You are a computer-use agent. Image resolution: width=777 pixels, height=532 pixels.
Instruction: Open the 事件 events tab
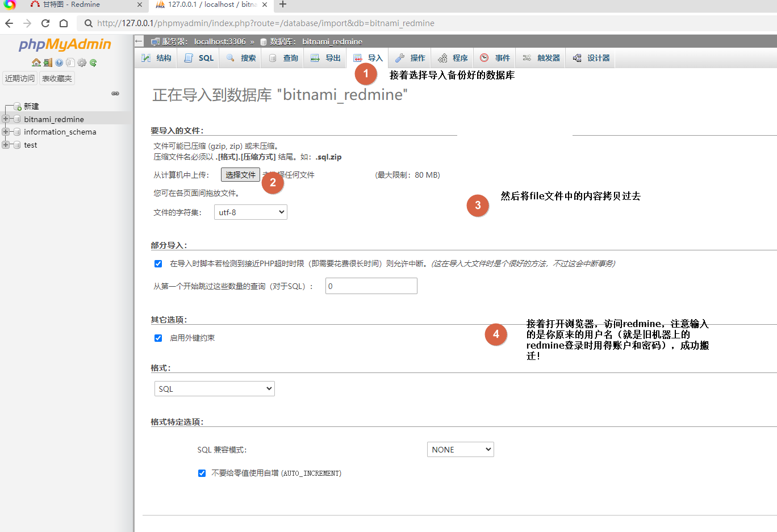pos(495,58)
